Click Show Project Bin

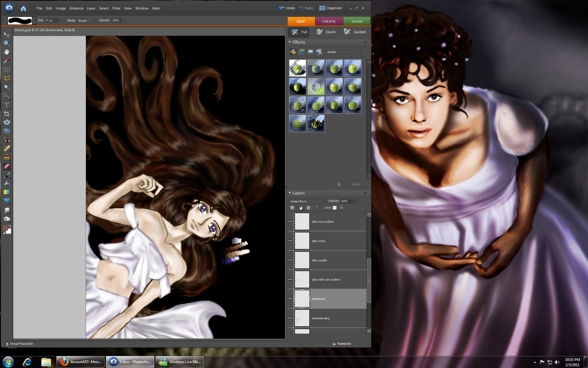19,344
